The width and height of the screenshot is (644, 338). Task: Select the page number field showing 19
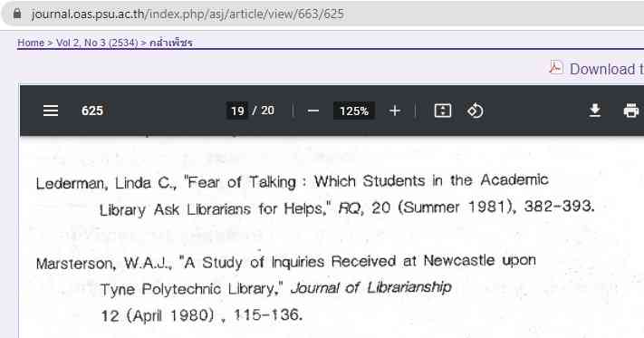pos(237,111)
